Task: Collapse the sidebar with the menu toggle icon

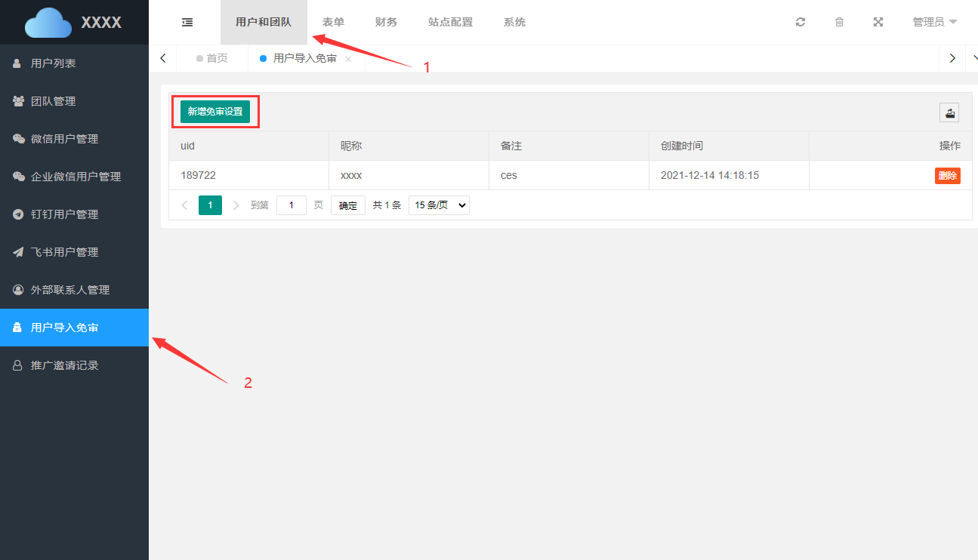Action: [x=187, y=23]
